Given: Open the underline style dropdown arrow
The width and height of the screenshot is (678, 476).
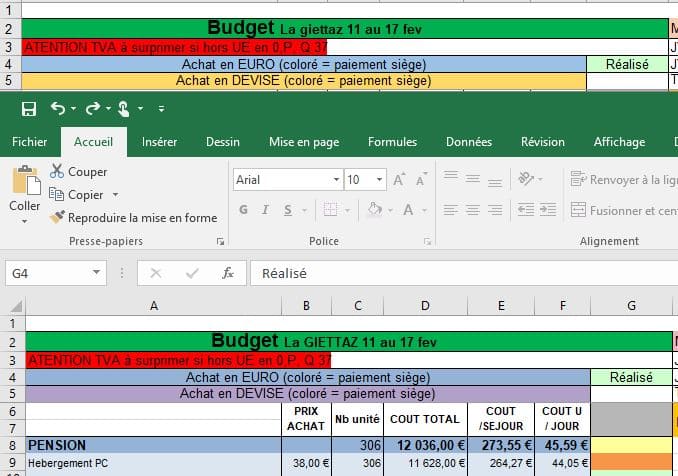Looking at the screenshot, I should (304, 211).
